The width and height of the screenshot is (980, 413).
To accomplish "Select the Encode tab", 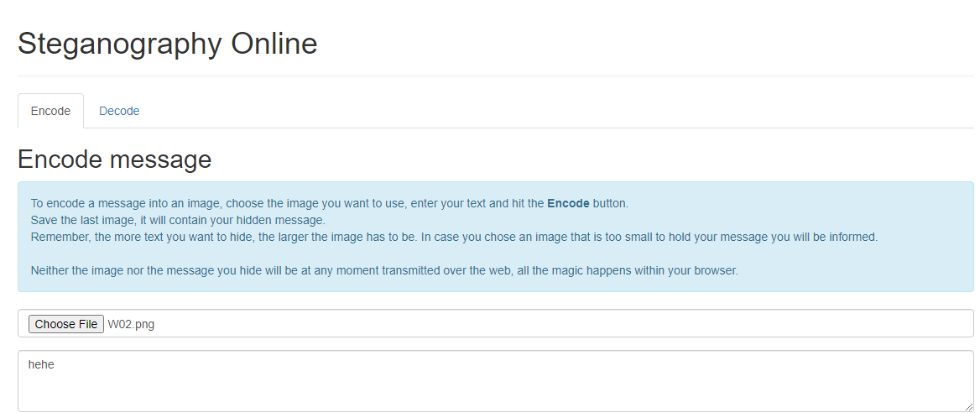I will pos(50,111).
